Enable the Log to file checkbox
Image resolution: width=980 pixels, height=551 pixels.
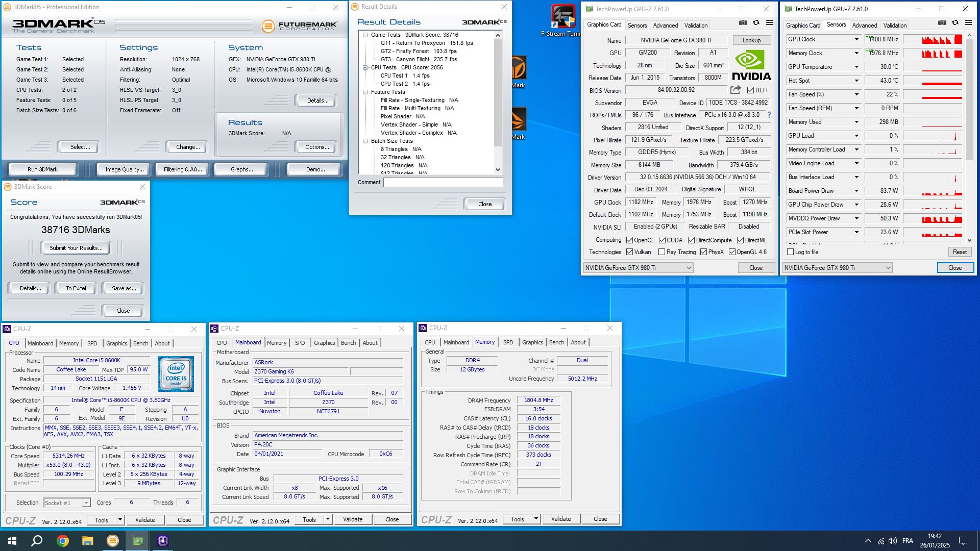click(x=790, y=252)
